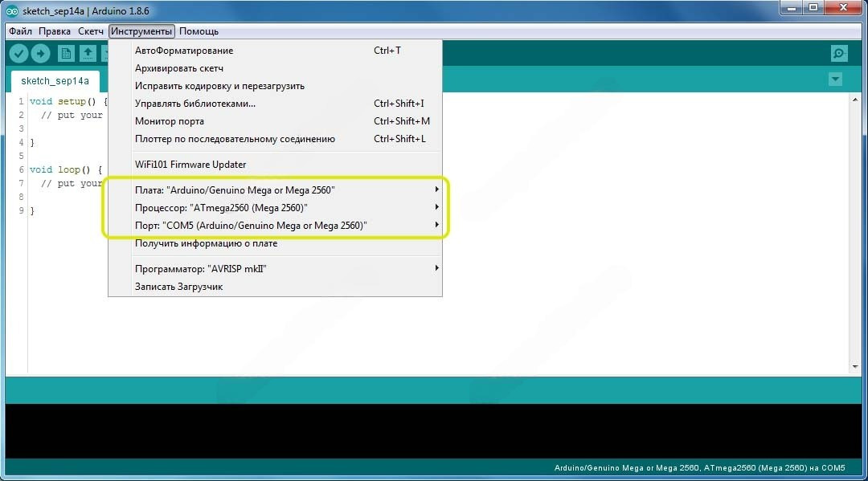Click the Verify sketch checkmark icon
Screen dimensions: 868x481
tap(18, 54)
